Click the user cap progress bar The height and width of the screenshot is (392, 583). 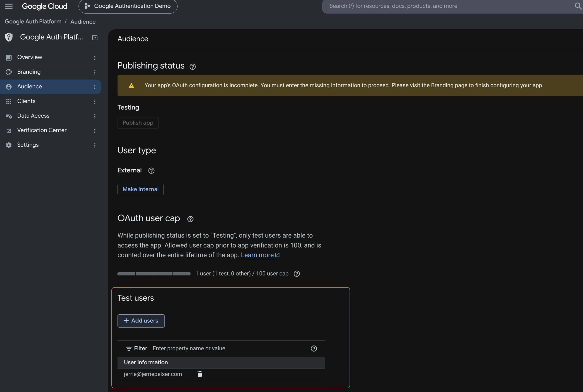(154, 274)
